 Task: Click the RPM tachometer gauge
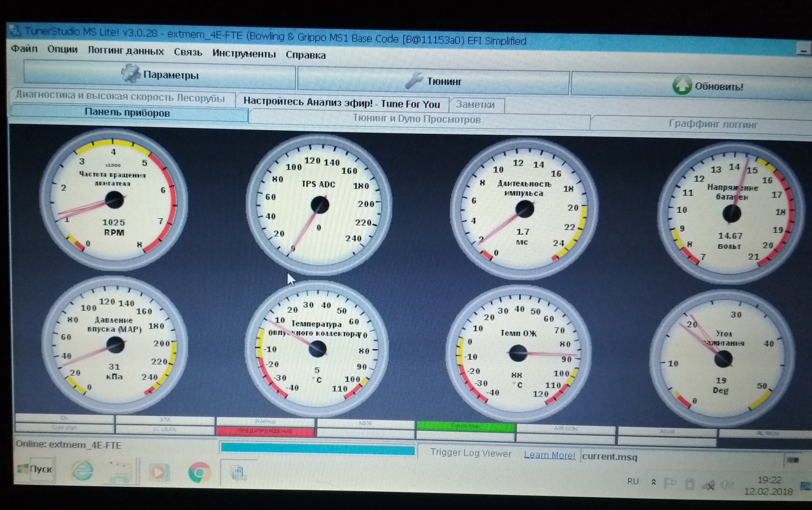click(114, 200)
